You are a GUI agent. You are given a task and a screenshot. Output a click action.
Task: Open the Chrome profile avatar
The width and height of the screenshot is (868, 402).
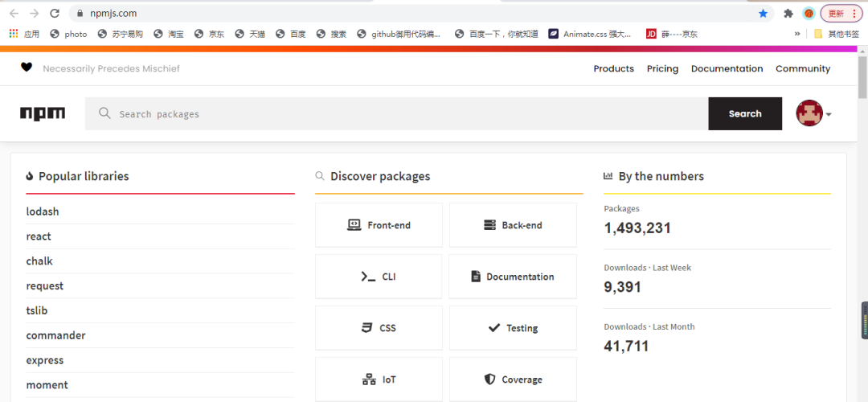click(x=809, y=14)
